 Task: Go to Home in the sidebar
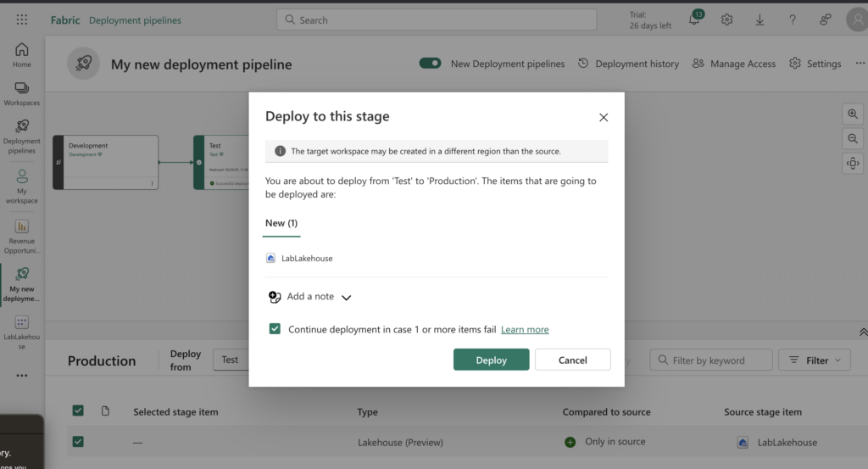21,55
